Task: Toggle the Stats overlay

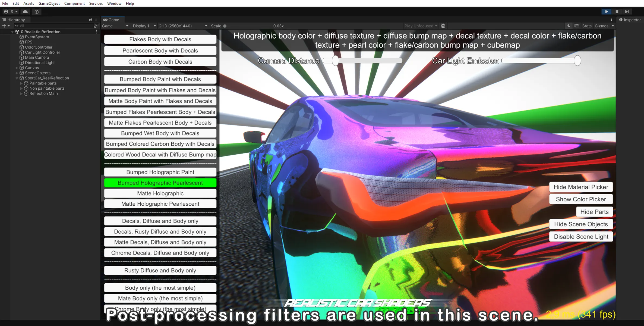Action: (587, 26)
